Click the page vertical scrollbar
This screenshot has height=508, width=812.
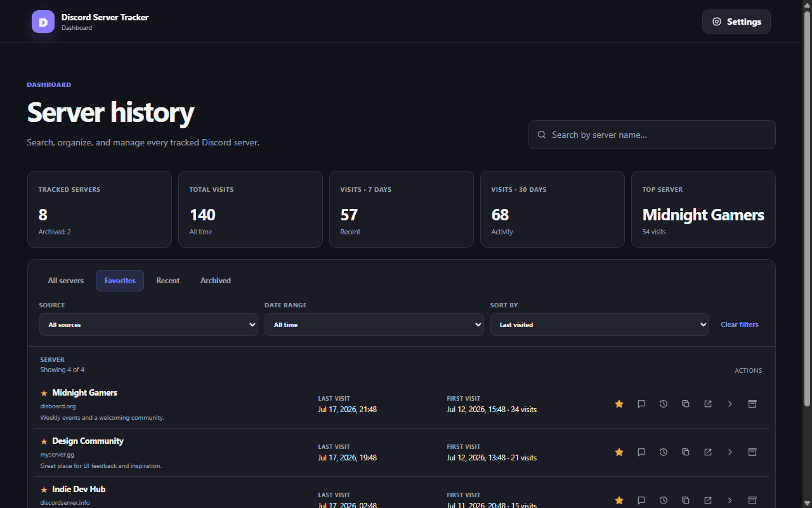tap(807, 210)
